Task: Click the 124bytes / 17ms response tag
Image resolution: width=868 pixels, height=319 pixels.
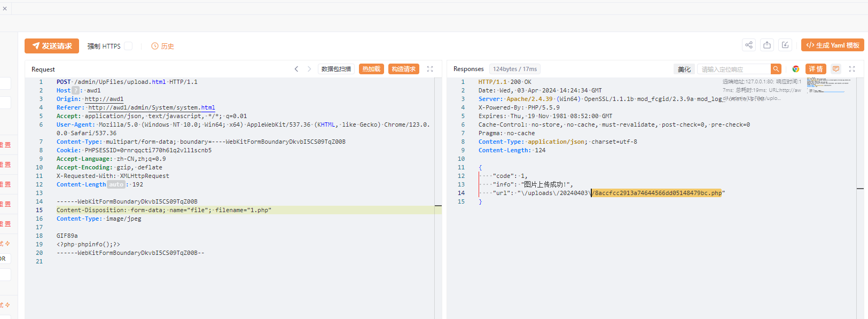Action: [515, 69]
